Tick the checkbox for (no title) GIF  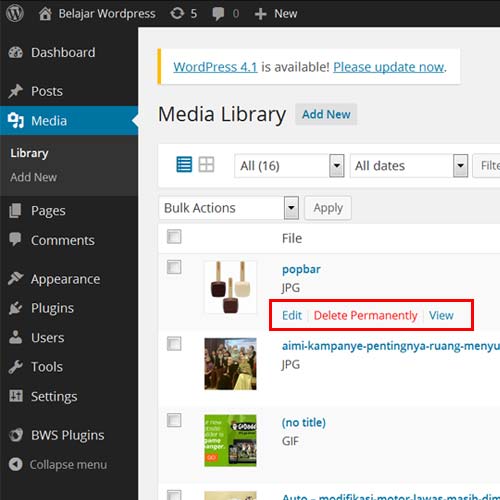click(174, 420)
